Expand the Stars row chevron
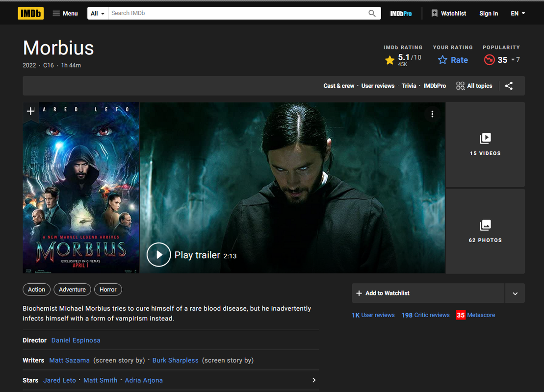The height and width of the screenshot is (392, 544). coord(313,380)
